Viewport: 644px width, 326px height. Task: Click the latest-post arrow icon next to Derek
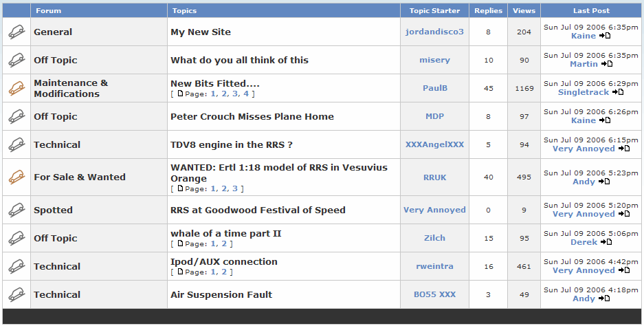click(606, 241)
